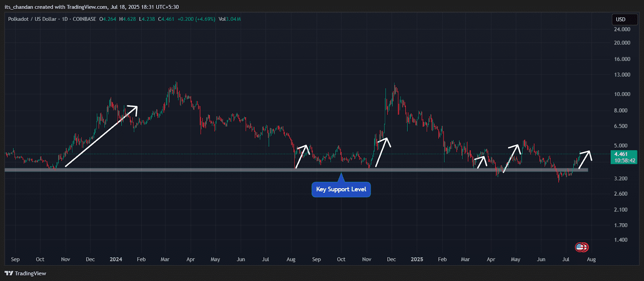Click the final Aug label on time axis
This screenshot has width=644, height=281.
pyautogui.click(x=591, y=259)
